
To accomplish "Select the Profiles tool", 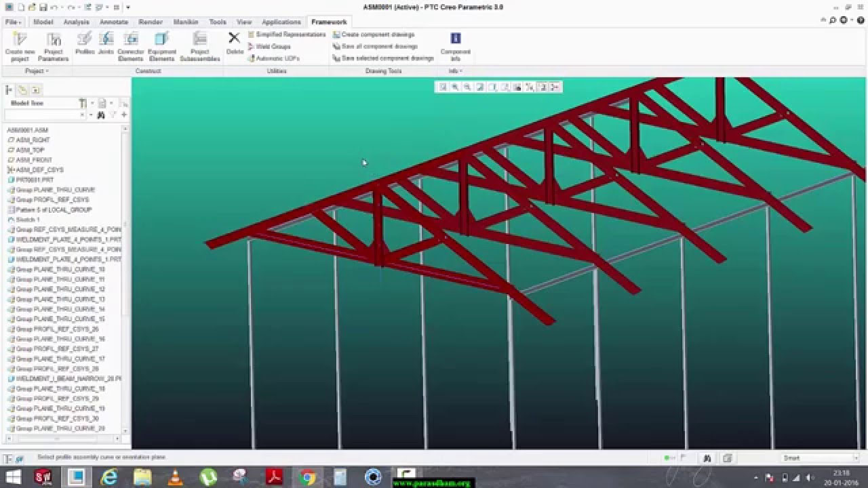I will pos(85,43).
